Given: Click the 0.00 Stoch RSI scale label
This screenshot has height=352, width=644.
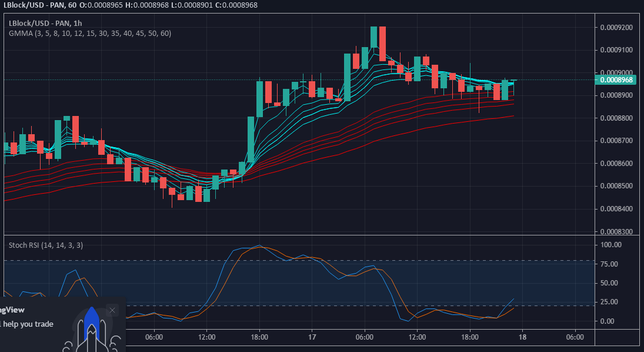Looking at the screenshot, I should pyautogui.click(x=608, y=321).
